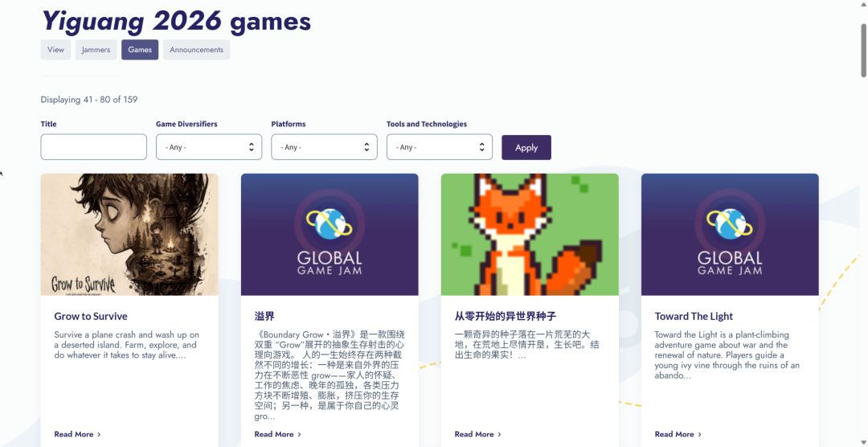Open the Grow to Survive title link
The width and height of the screenshot is (868, 447).
(x=91, y=316)
